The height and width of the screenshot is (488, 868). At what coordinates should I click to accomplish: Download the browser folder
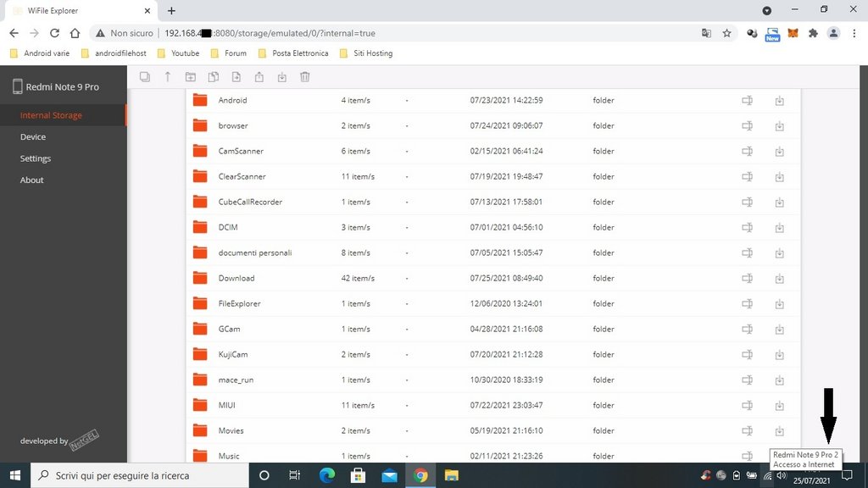(x=780, y=126)
